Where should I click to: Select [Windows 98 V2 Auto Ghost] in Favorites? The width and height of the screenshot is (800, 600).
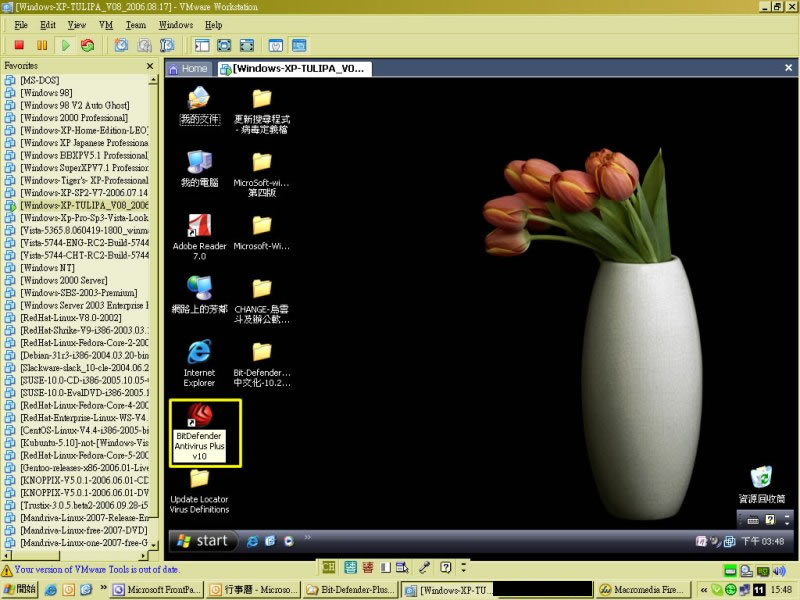click(74, 106)
